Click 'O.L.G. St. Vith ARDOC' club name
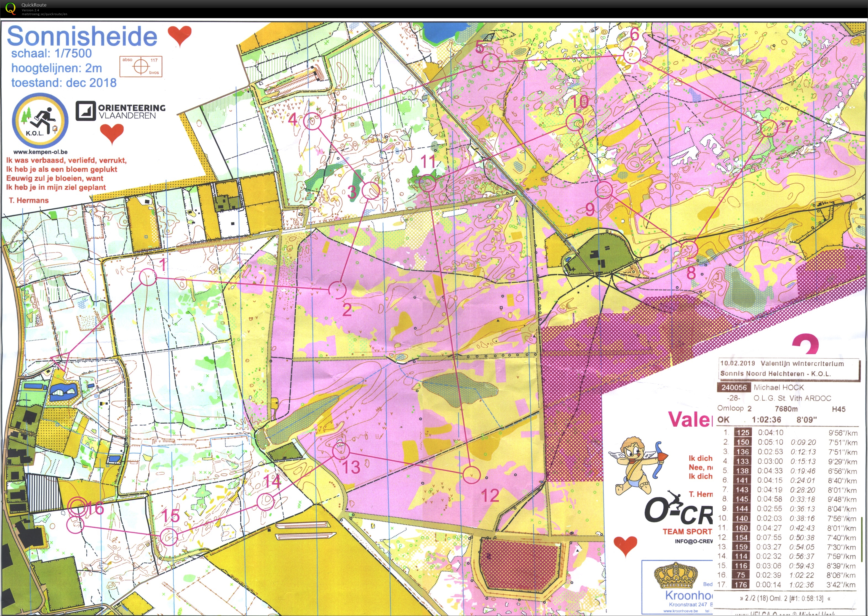Viewport: 868px width, 616px height. [792, 398]
